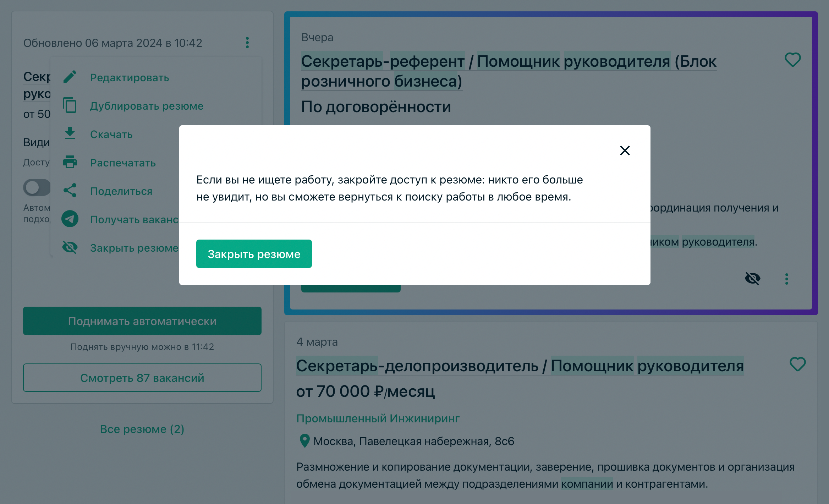Image resolution: width=829 pixels, height=504 pixels.
Task: Open Секретарь-делопроизводитель / Помощник руководителя vacancy title
Action: (x=520, y=366)
